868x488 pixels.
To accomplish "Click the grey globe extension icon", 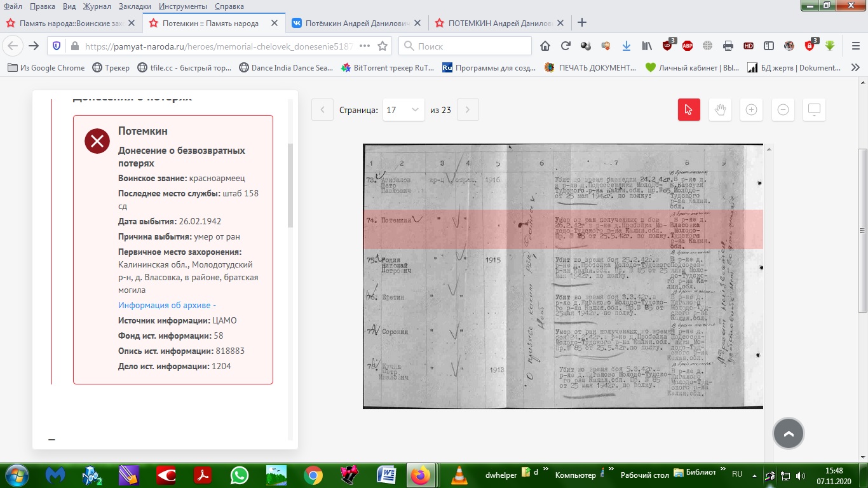I will (708, 46).
